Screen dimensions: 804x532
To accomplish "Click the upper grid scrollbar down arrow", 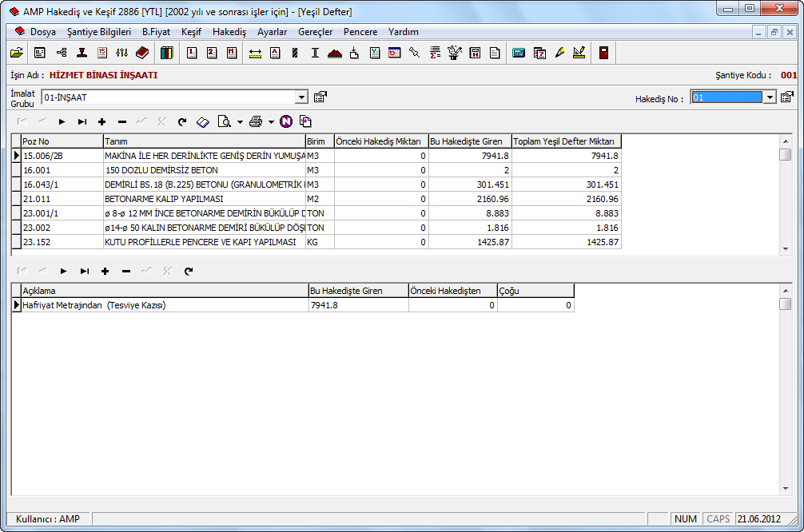I will coord(785,248).
